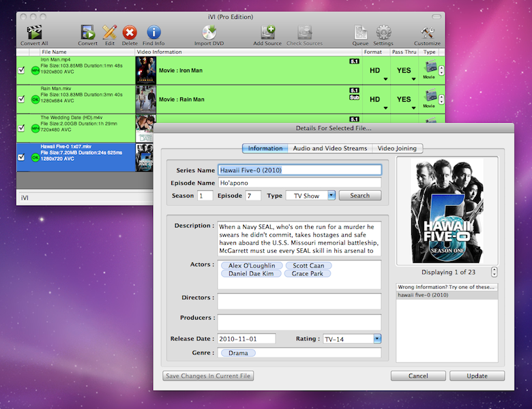Open Find Info in toolbar
This screenshot has height=409, width=532.
coord(153,32)
